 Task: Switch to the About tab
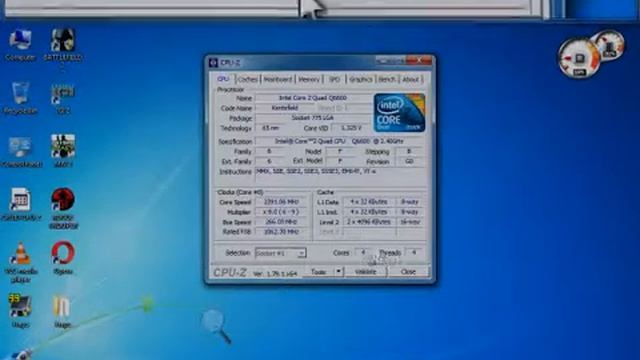[411, 79]
